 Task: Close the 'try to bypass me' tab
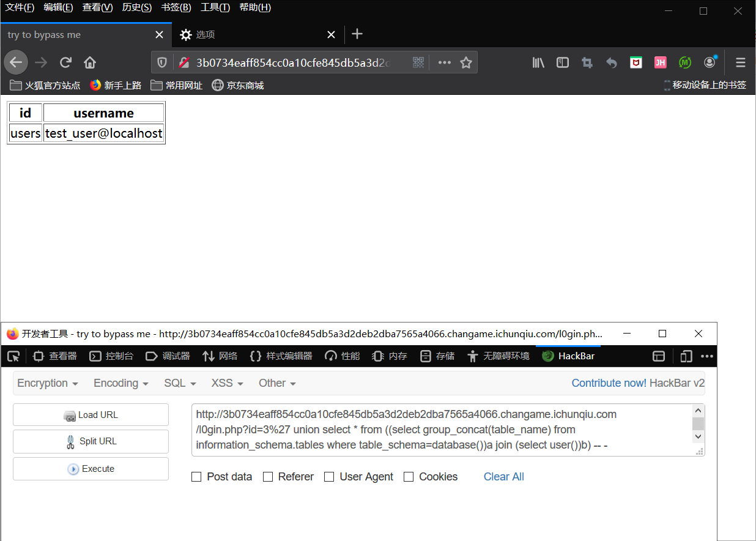pos(160,35)
